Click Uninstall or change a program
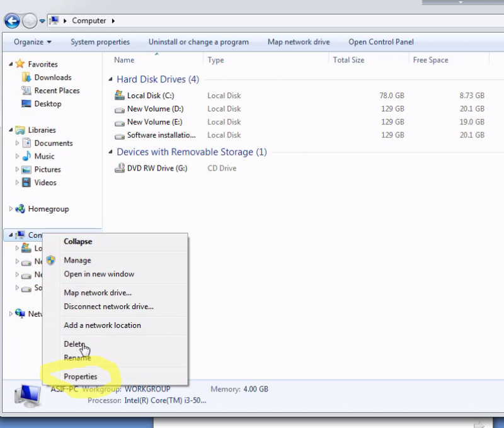The height and width of the screenshot is (428, 504). pyautogui.click(x=198, y=42)
